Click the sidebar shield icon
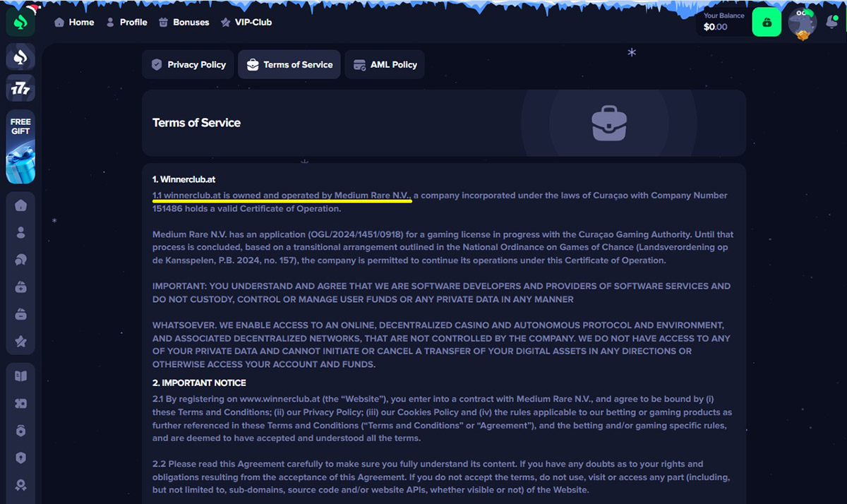Viewport: 847px width, 504px height. pyautogui.click(x=20, y=458)
